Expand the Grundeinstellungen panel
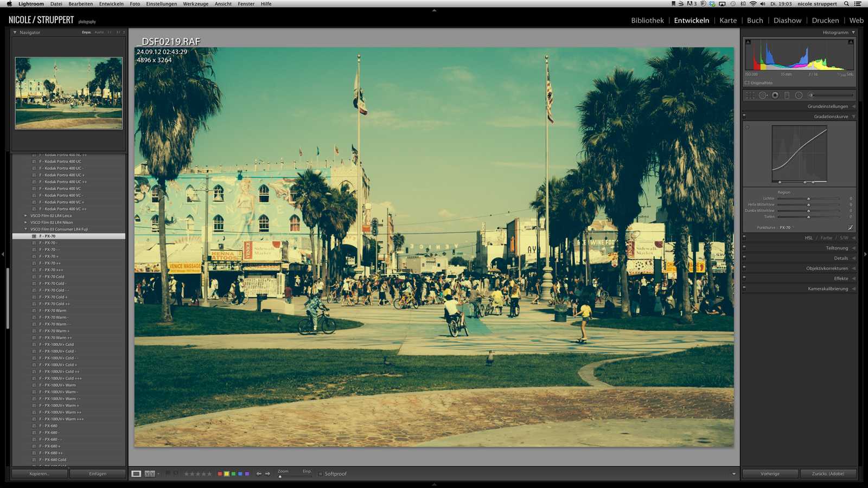The image size is (868, 488). (x=853, y=106)
